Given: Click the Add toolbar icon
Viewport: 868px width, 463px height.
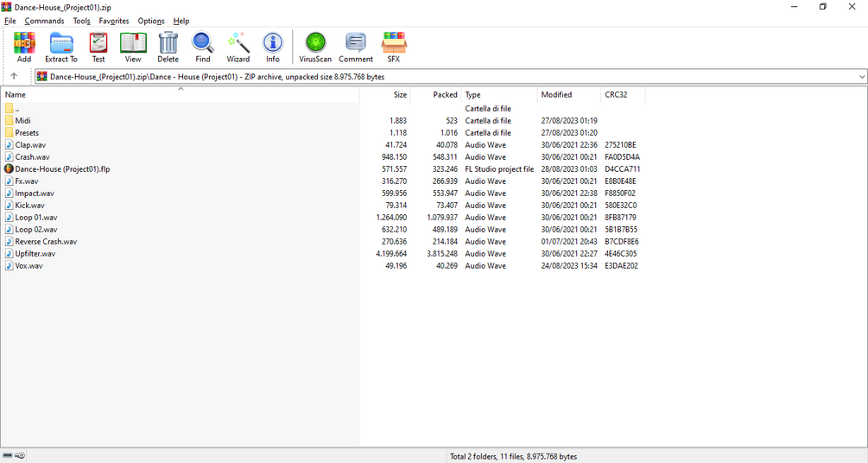Looking at the screenshot, I should coord(24,47).
